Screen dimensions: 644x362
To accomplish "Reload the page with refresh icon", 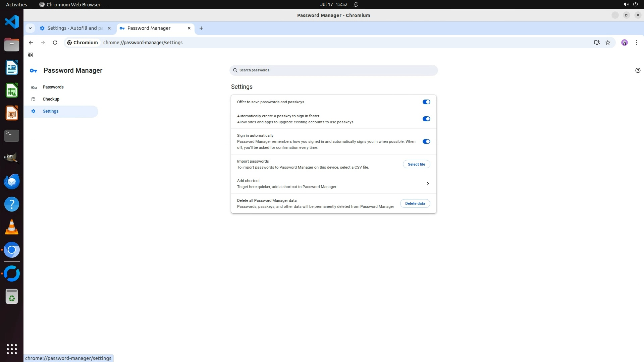I will [55, 43].
